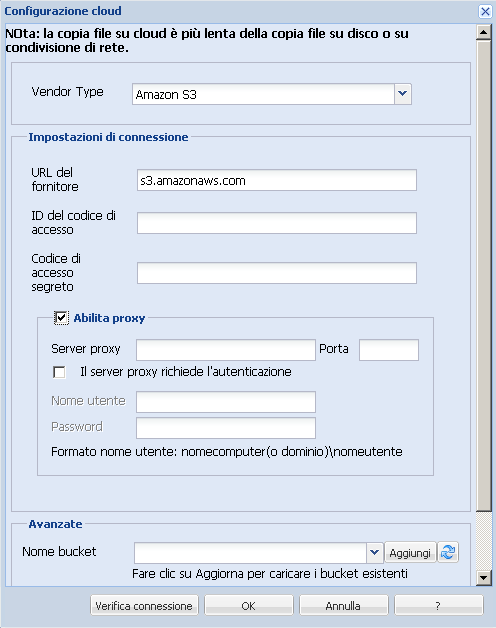Close the Configurazione cloud dialog
This screenshot has height=628, width=496.
(485, 11)
